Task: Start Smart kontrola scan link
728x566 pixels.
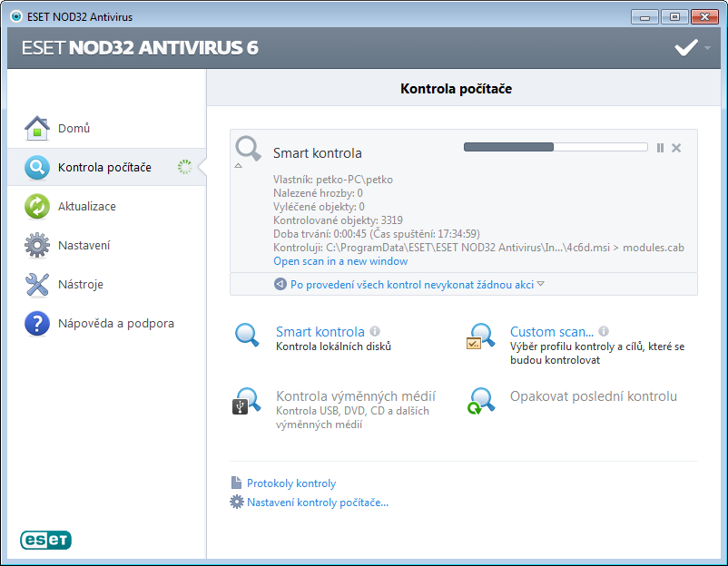Action: pos(320,332)
